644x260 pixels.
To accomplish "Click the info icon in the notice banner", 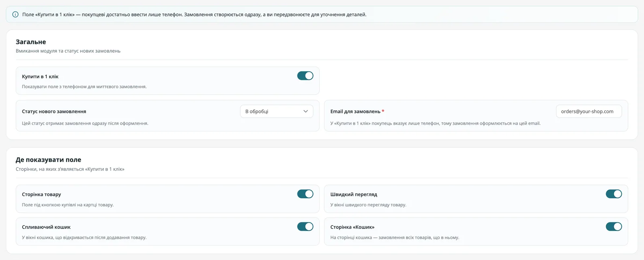I will (15, 15).
